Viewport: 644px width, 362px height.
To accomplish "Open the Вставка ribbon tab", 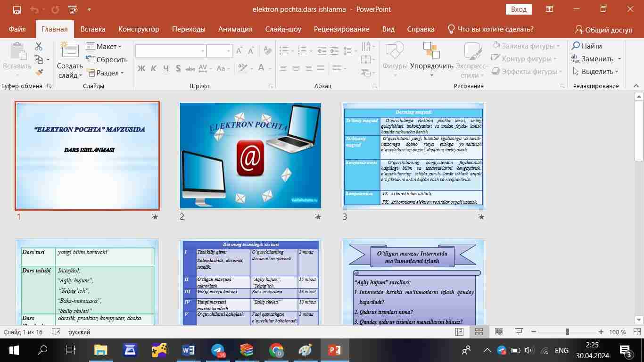I will [92, 29].
